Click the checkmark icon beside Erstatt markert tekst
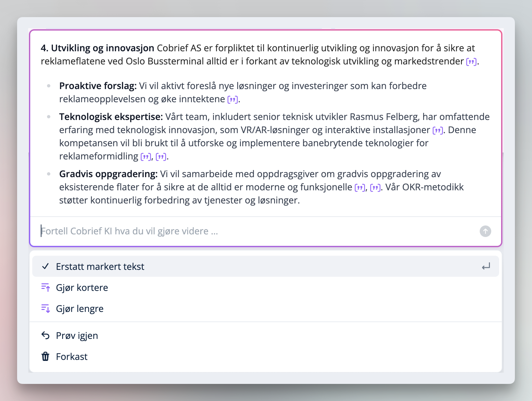 (x=45, y=266)
